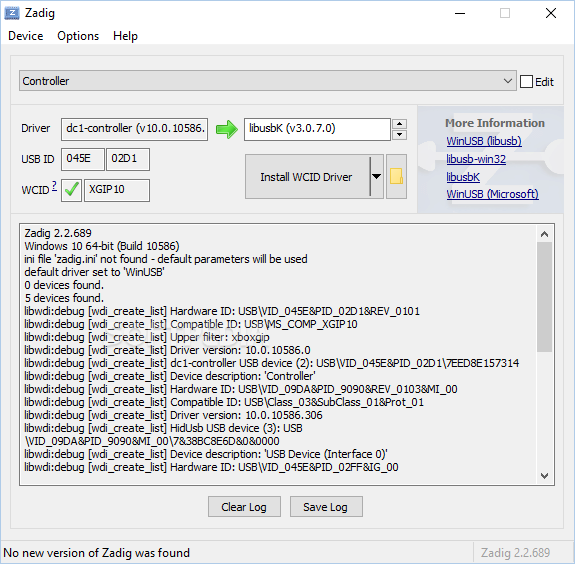The width and height of the screenshot is (575, 564).
Task: Open the libusbK information link
Action: 463,177
